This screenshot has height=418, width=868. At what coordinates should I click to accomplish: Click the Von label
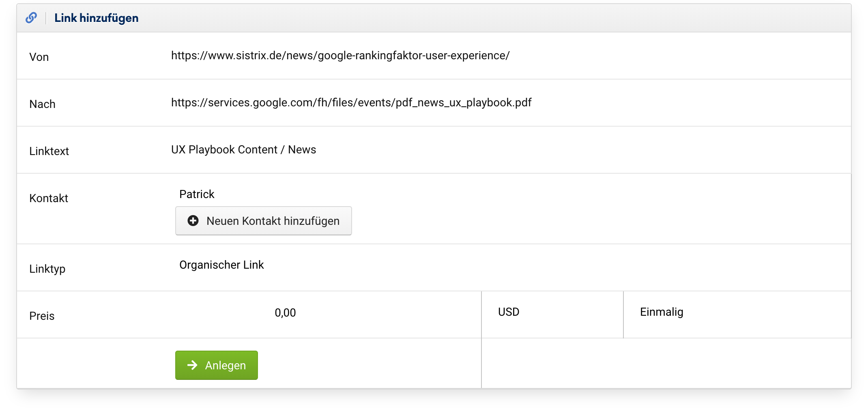(39, 57)
